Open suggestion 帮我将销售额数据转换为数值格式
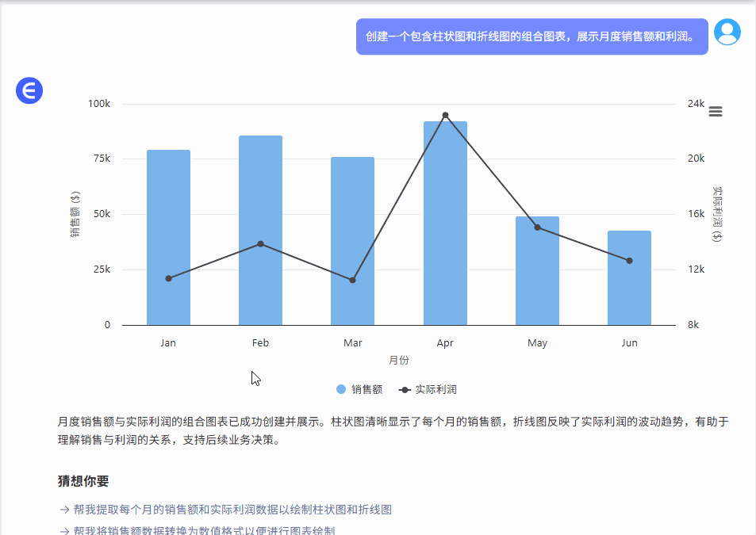 tap(198, 530)
